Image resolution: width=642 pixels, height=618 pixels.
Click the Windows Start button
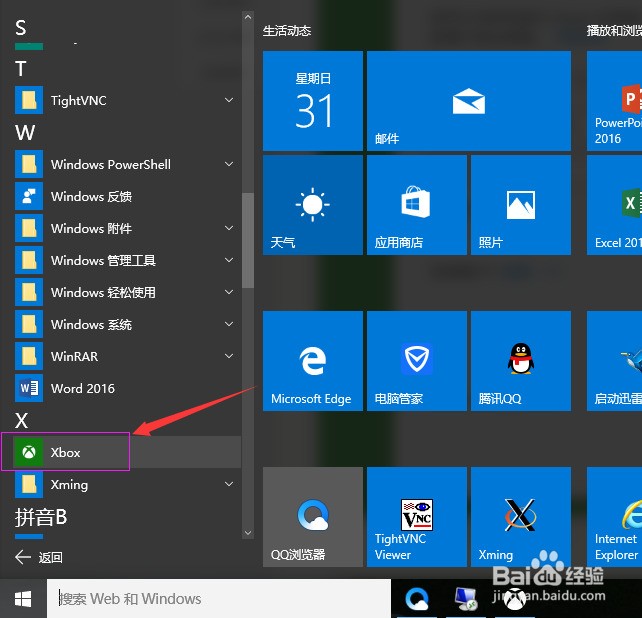tap(23, 599)
